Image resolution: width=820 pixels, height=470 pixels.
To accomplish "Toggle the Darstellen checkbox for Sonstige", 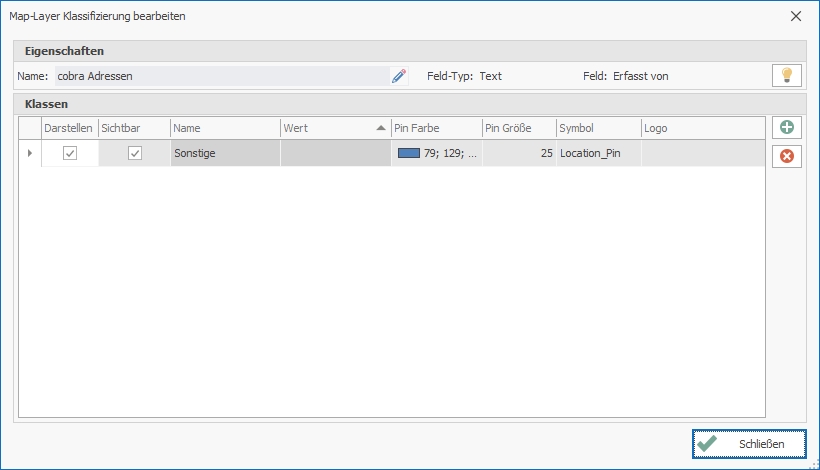I will (x=70, y=153).
